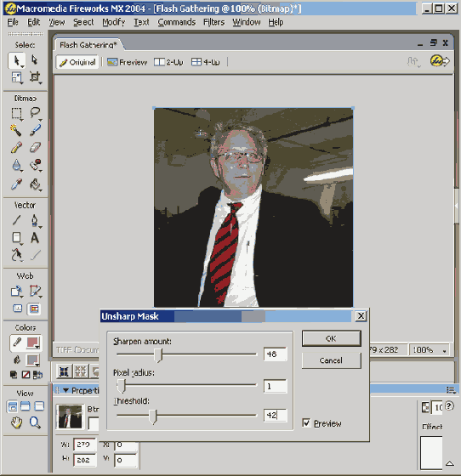Cancel the Unsharp Mask dialog
This screenshot has height=476, width=461.
[332, 360]
